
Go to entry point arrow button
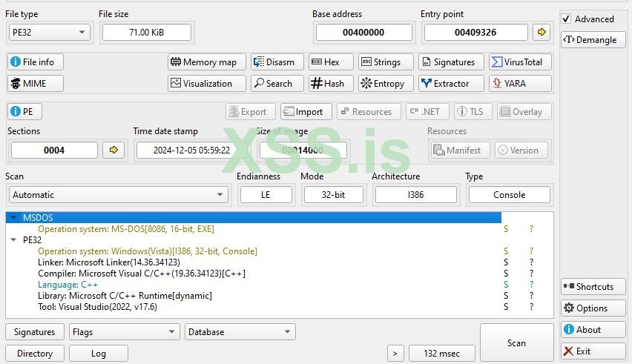[542, 32]
